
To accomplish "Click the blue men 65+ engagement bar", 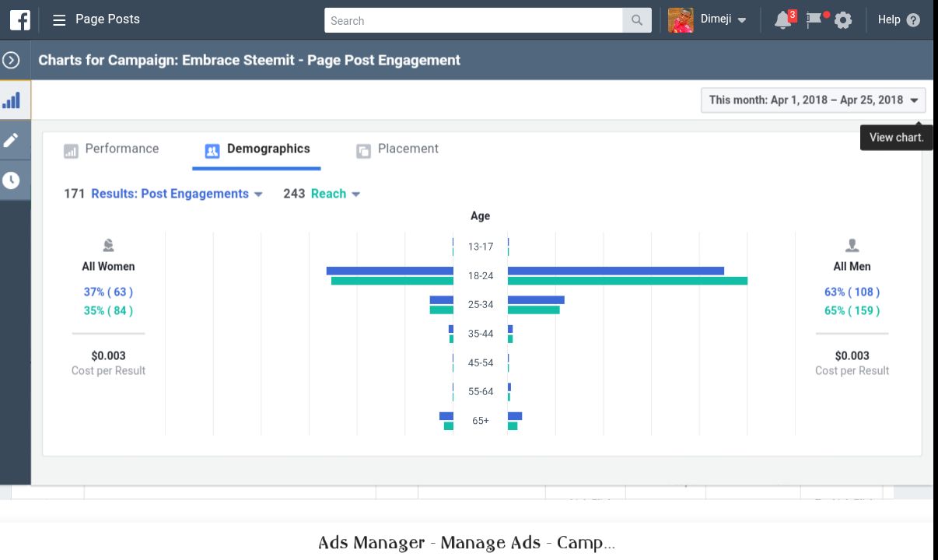I will point(515,416).
